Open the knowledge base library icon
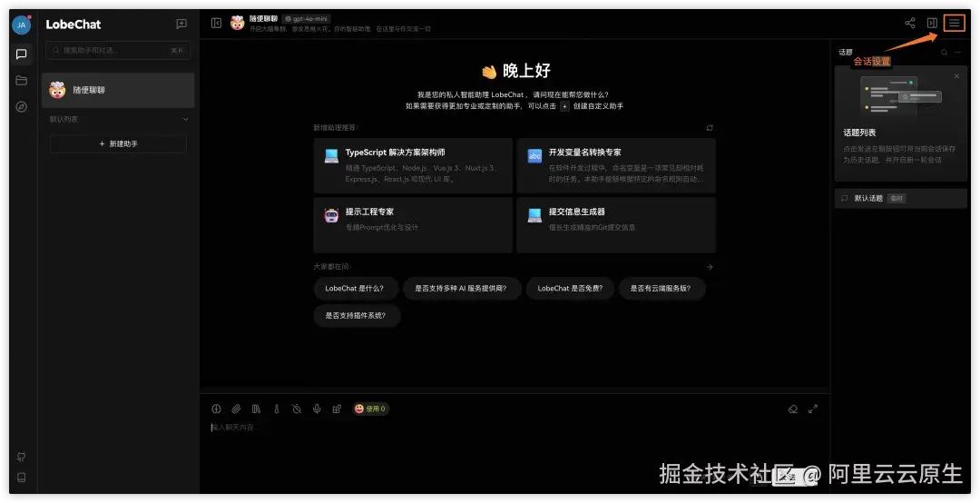980x503 pixels. [256, 409]
